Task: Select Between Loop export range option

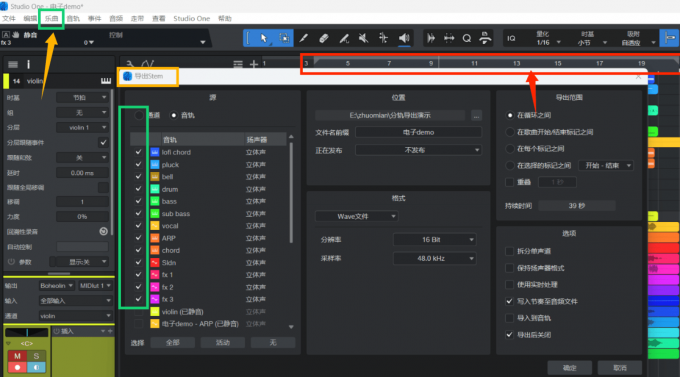Action: (510, 115)
